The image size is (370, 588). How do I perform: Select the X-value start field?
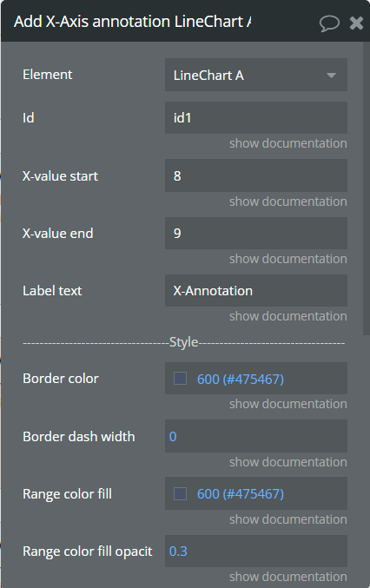256,175
